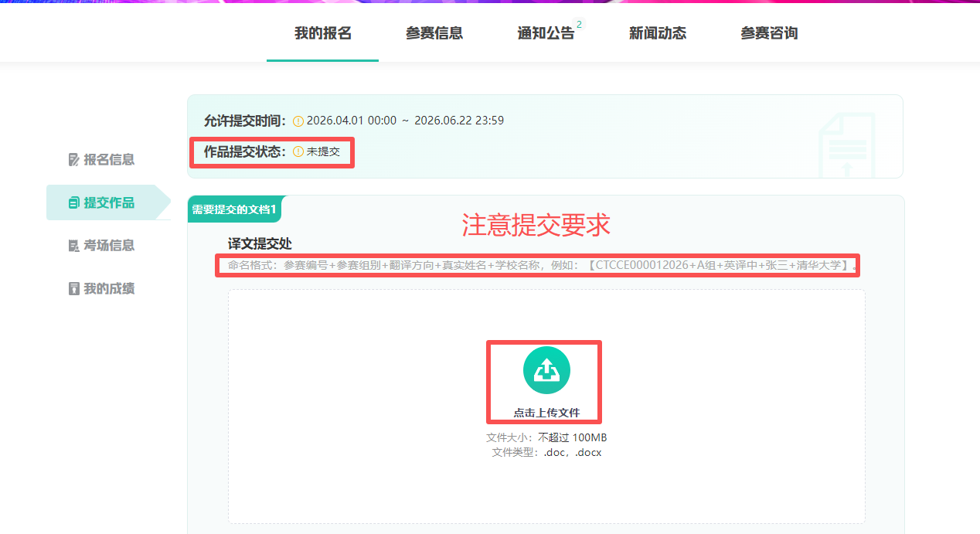Click the 未提交 status text
This screenshot has height=534, width=980.
(x=323, y=152)
